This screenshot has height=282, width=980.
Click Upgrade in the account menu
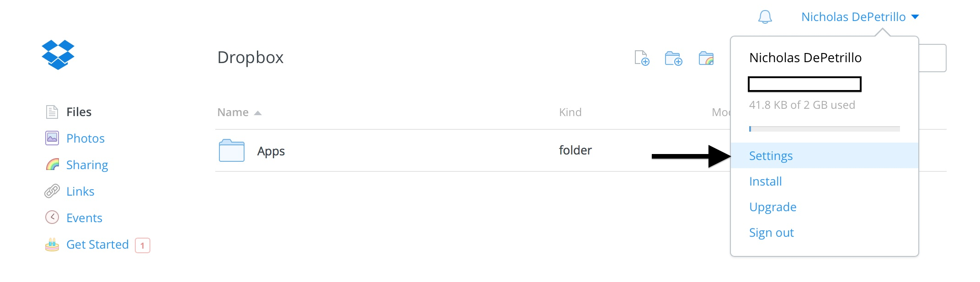pos(772,207)
